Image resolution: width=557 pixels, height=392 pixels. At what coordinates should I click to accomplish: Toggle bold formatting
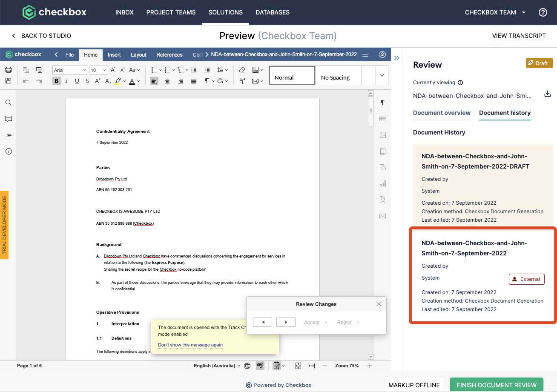pyautogui.click(x=56, y=81)
